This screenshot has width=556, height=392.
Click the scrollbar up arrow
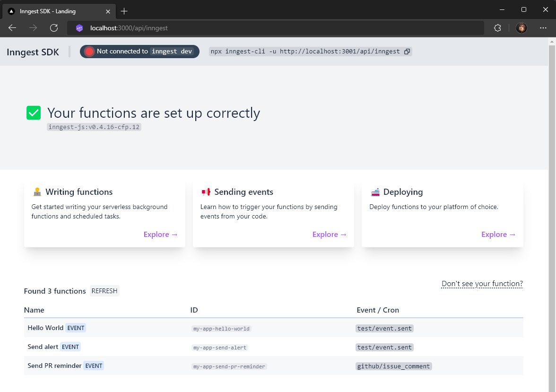click(x=552, y=42)
